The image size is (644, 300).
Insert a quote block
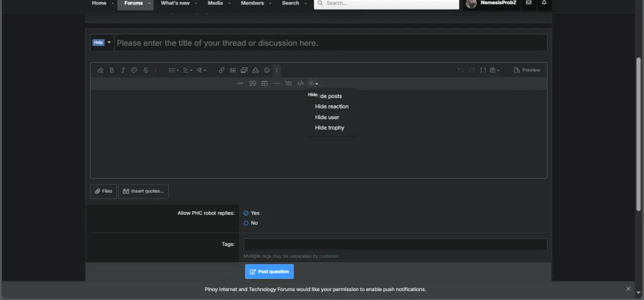pos(253,83)
